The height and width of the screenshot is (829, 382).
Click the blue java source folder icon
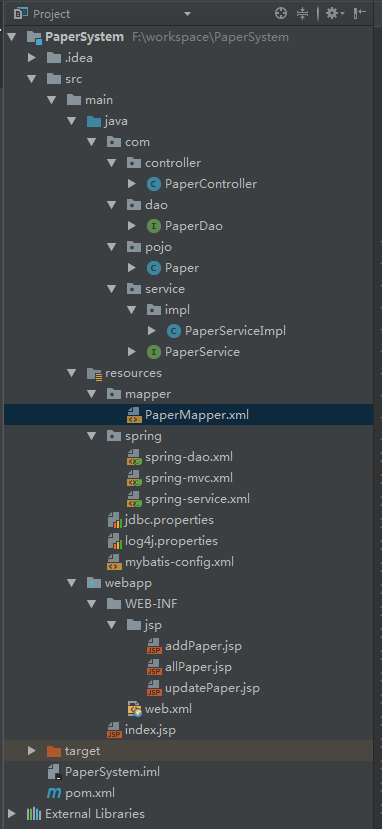(94, 122)
